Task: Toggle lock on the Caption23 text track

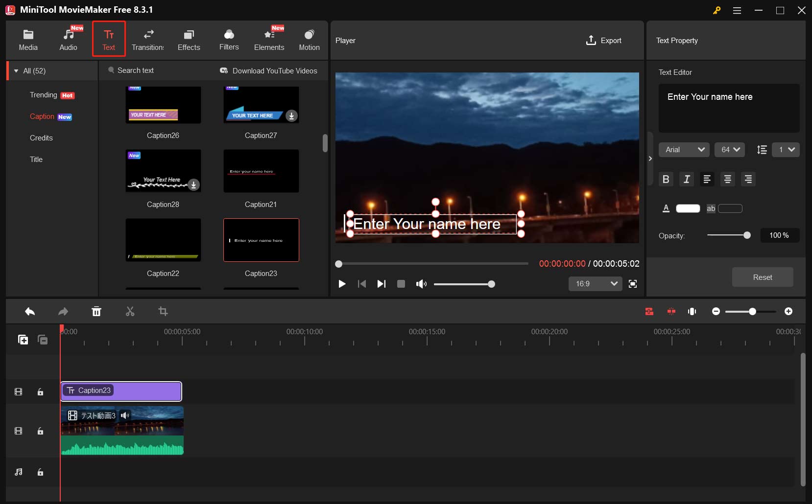Action: pos(41,392)
